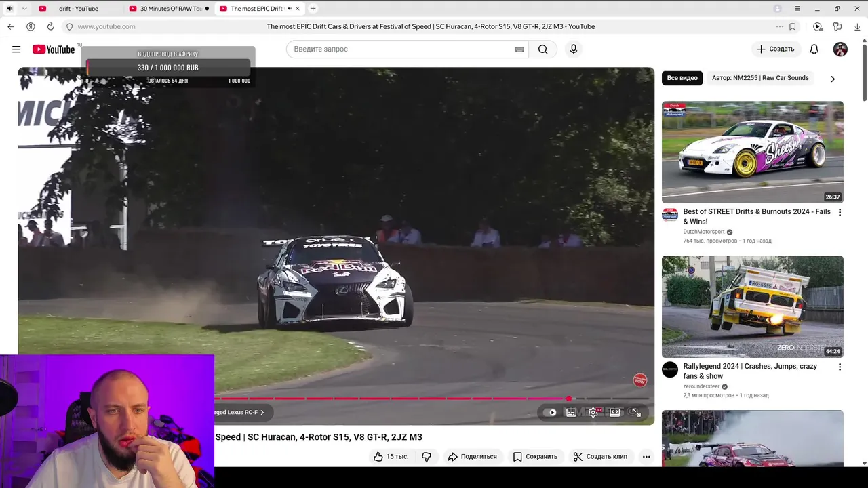The image size is (868, 488).
Task: Open browser extensions toolbar icon
Action: [838, 26]
